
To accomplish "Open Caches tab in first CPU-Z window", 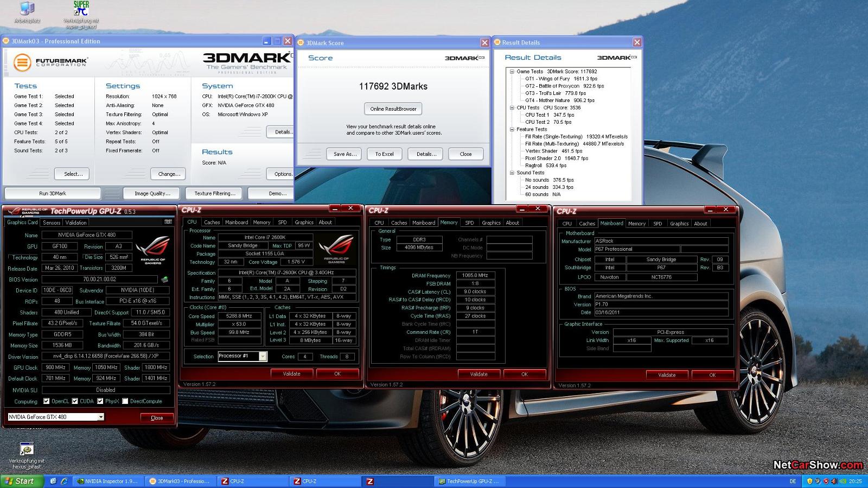I will 212,222.
